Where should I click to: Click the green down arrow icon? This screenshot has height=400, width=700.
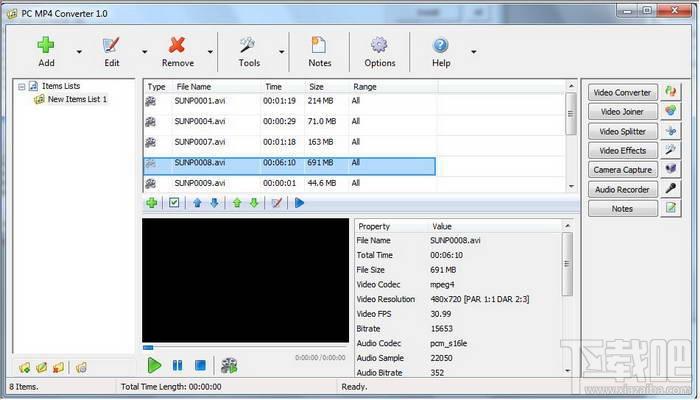click(254, 203)
